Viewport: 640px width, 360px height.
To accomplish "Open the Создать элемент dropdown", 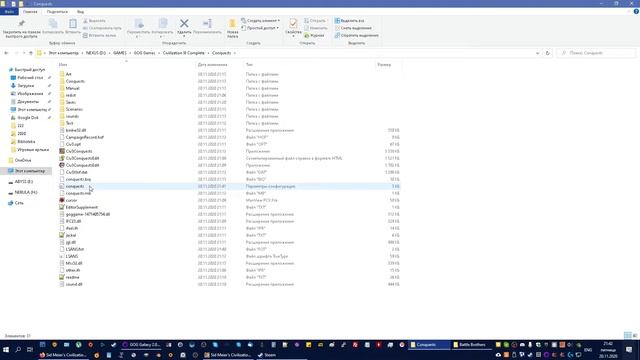I will 260,21.
